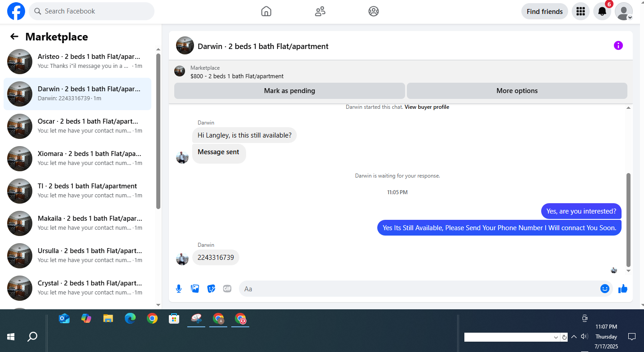Switch to Chrome window with profile A
The height and width of the screenshot is (352, 644).
tap(219, 319)
